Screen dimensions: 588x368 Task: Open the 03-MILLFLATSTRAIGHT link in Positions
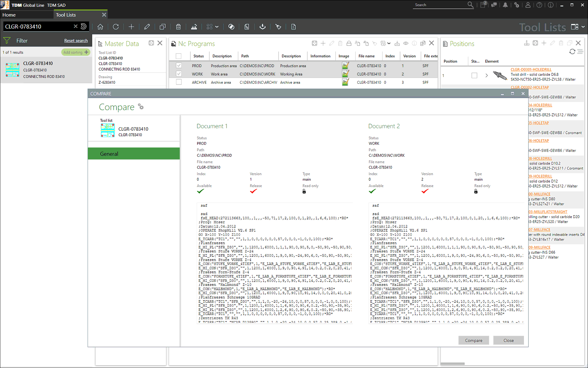(548, 212)
